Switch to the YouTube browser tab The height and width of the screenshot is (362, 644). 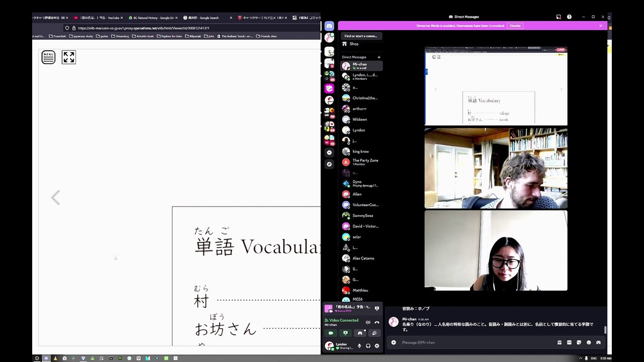pyautogui.click(x=99, y=18)
